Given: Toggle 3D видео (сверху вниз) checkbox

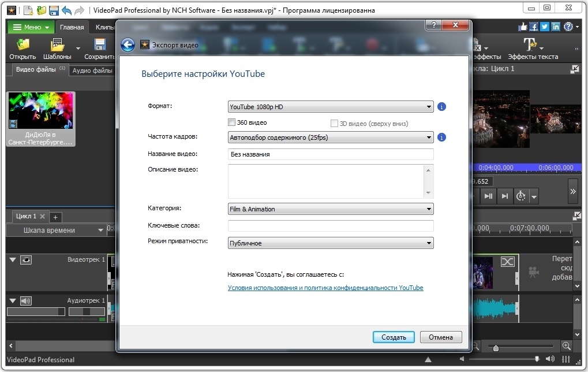Looking at the screenshot, I should [334, 124].
